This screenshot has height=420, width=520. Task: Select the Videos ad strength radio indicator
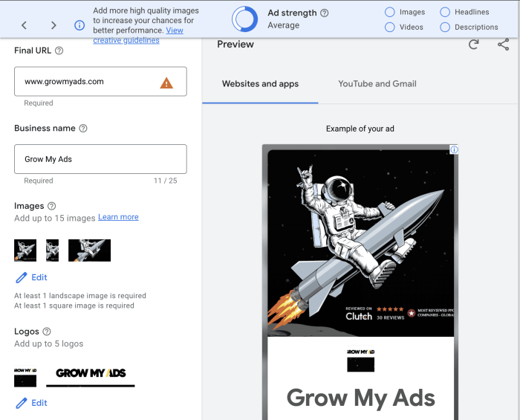coord(390,28)
